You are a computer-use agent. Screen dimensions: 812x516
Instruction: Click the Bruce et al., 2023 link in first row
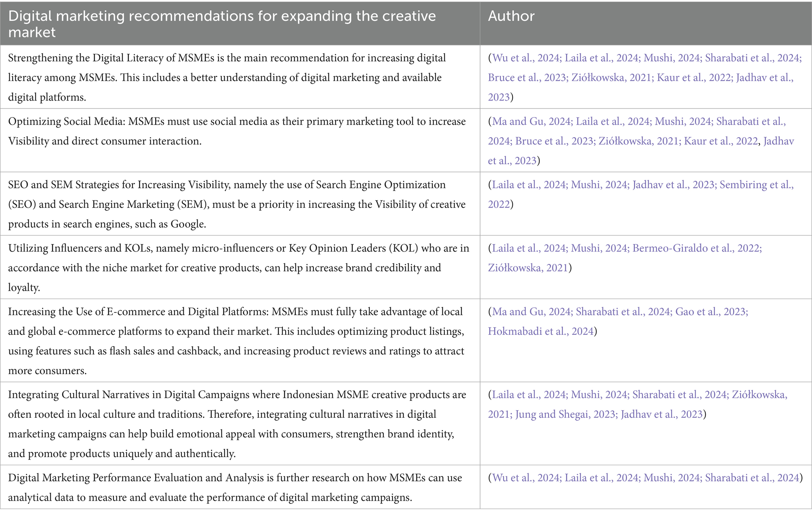526,78
